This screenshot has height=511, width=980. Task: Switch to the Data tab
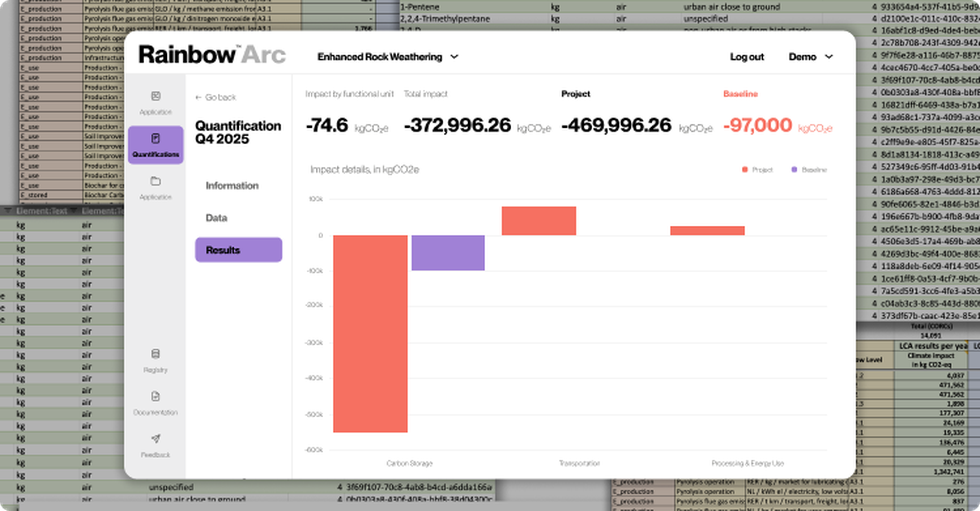(x=216, y=218)
